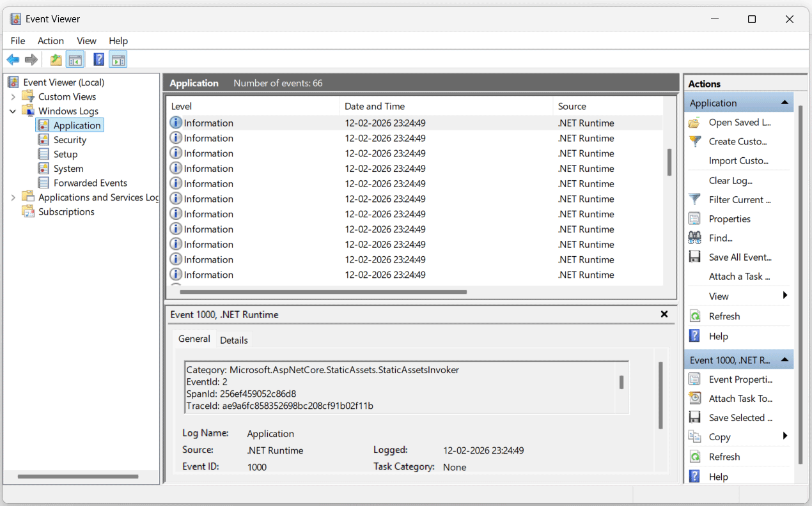This screenshot has width=812, height=506.
Task: Copy the selected event details
Action: pos(718,436)
